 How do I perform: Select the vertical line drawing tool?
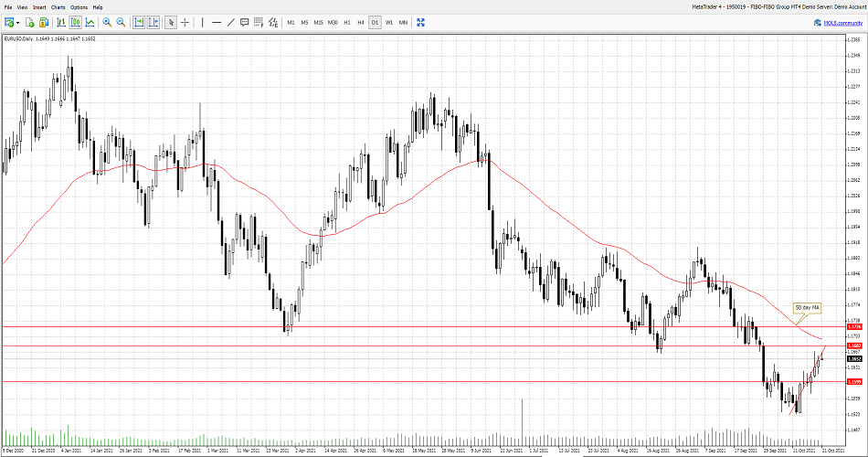pos(203,22)
